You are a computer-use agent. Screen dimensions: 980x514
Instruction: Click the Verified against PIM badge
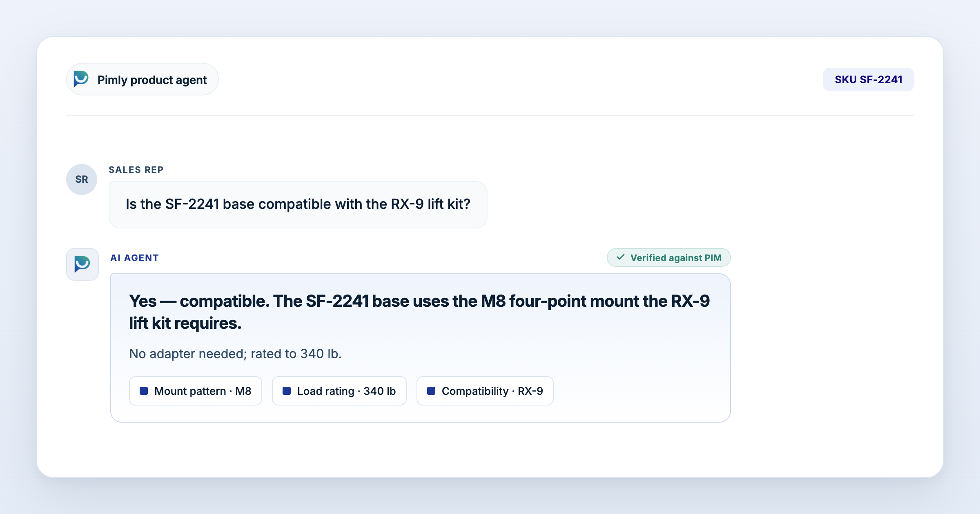tap(669, 257)
